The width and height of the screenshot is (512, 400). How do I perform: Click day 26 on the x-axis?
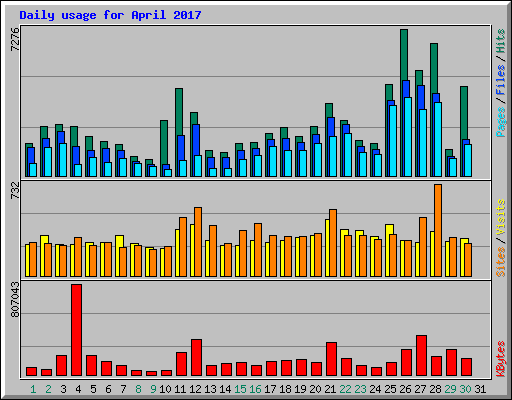click(405, 389)
